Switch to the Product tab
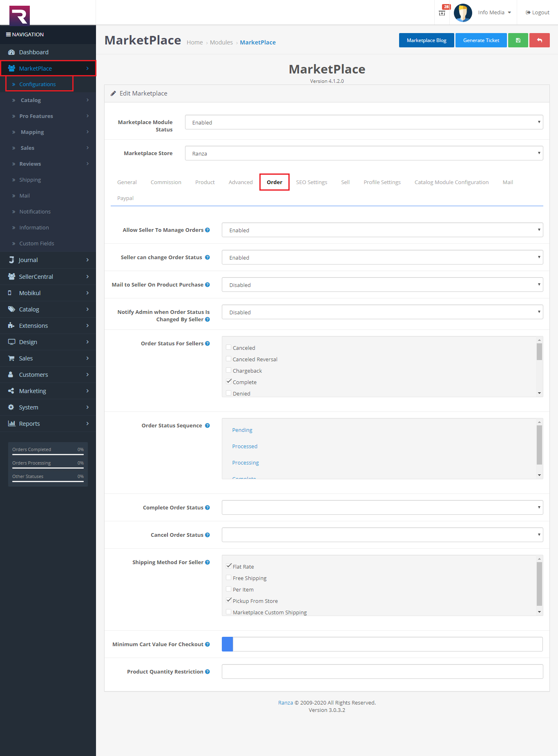 (x=205, y=182)
